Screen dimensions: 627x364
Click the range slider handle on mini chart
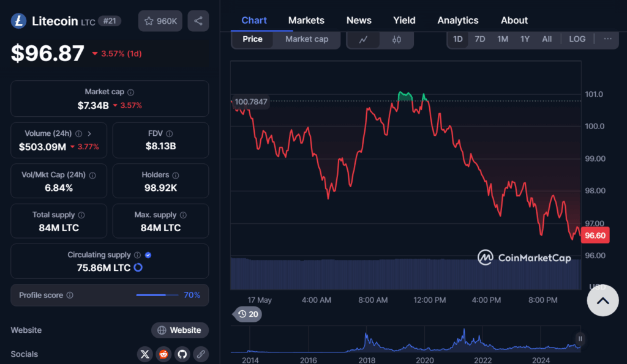tap(580, 339)
